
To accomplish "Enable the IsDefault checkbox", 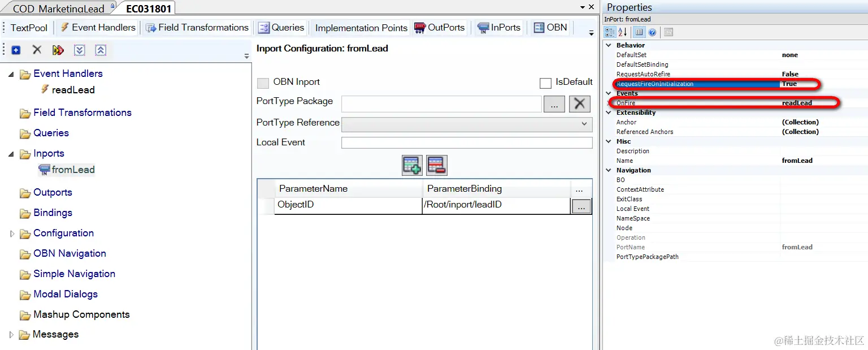I will 545,83.
